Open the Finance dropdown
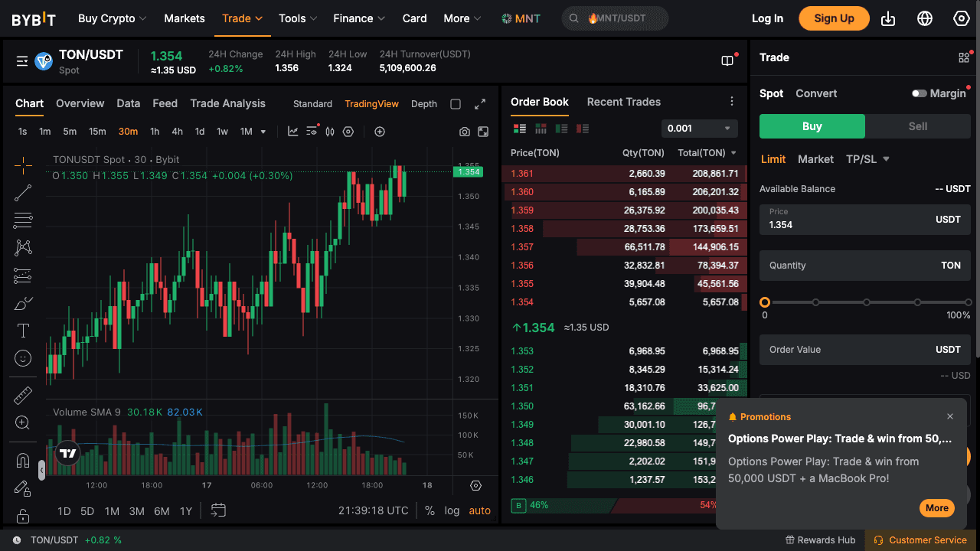 (359, 18)
